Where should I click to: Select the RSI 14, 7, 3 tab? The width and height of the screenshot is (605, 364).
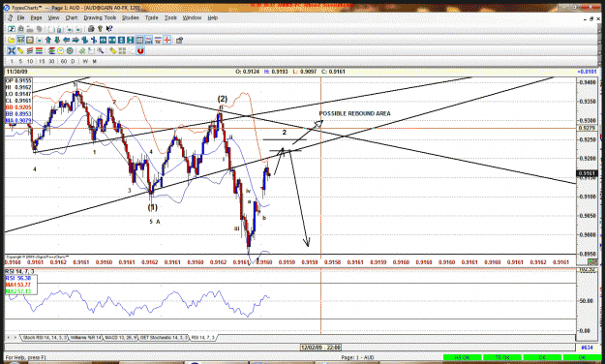click(x=203, y=337)
